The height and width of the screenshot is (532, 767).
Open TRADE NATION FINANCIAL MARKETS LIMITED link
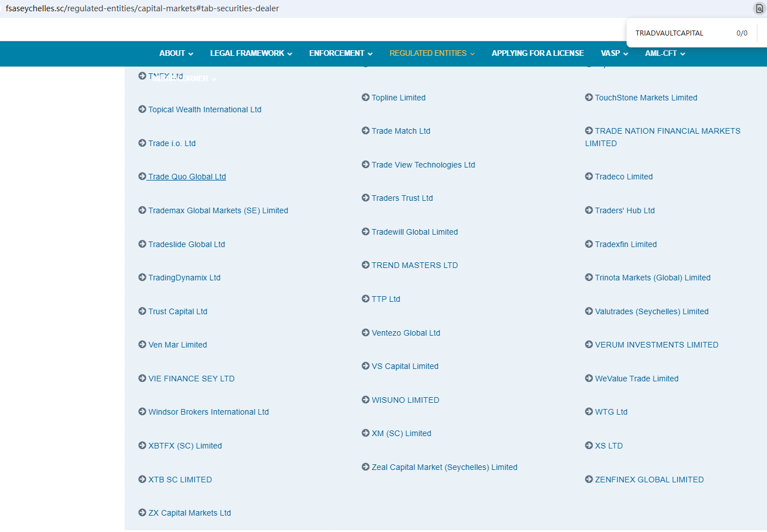pyautogui.click(x=663, y=137)
